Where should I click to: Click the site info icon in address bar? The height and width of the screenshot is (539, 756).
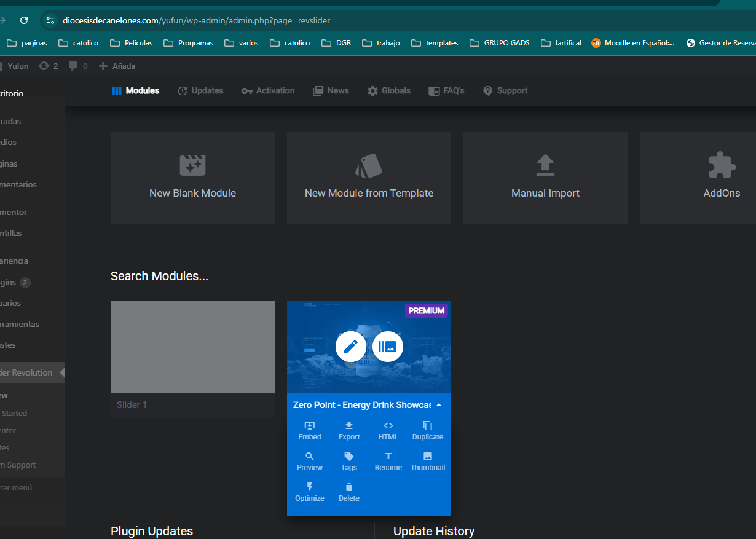point(50,20)
